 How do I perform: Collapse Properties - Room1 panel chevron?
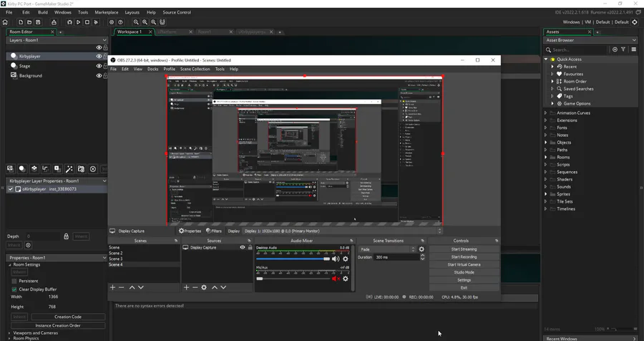point(104,257)
